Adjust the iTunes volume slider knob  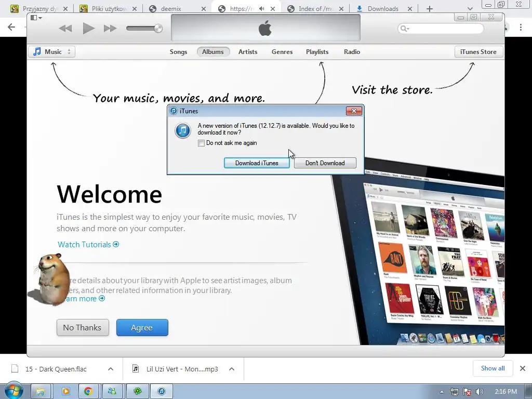click(158, 29)
